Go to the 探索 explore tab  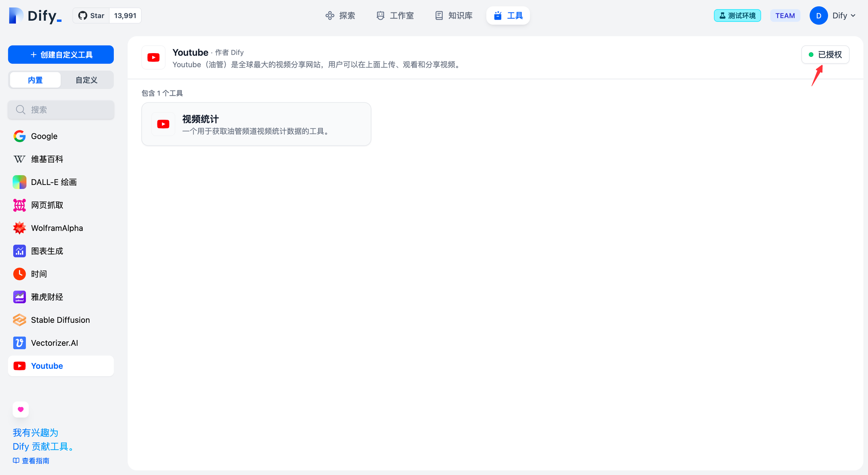point(340,15)
